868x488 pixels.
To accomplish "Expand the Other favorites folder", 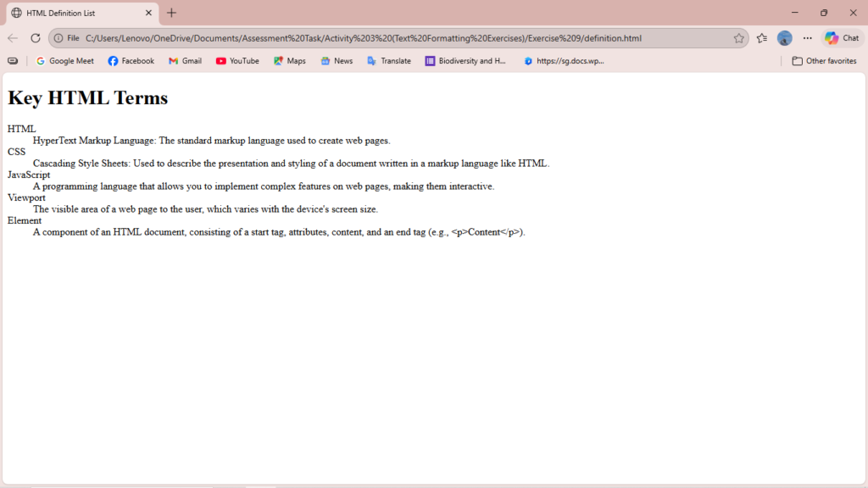I will point(824,61).
